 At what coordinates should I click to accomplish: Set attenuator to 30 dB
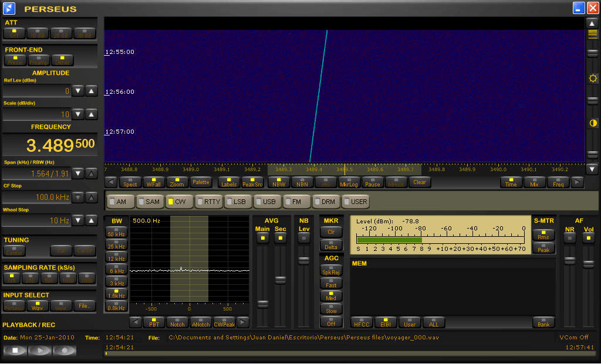coord(85,33)
